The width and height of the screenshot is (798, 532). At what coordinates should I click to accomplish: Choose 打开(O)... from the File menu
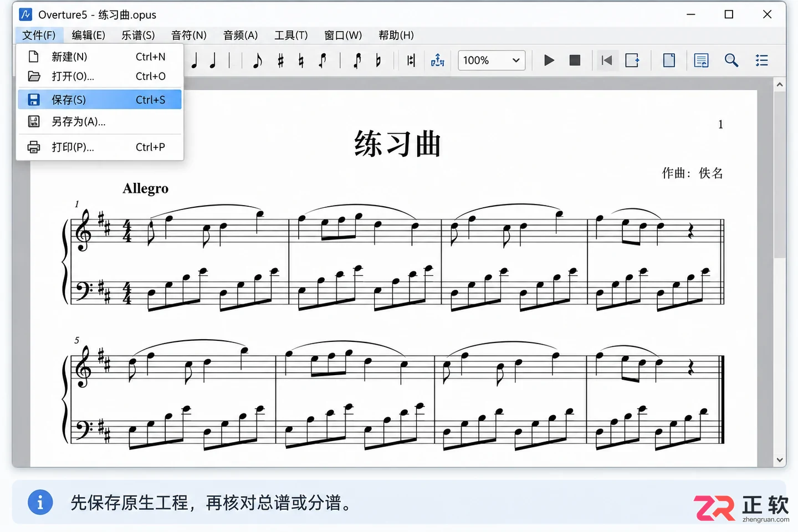click(100, 76)
